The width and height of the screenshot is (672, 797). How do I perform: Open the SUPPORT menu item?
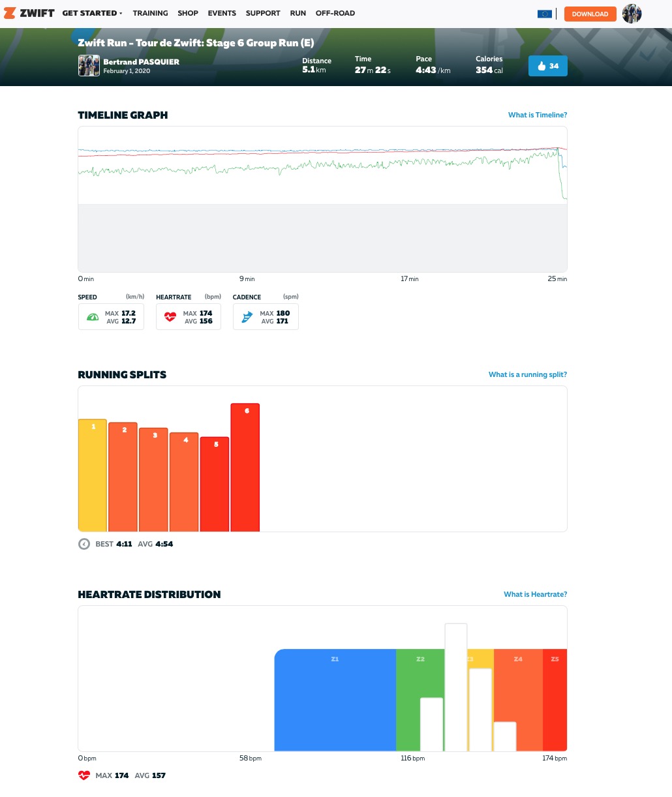pyautogui.click(x=263, y=13)
